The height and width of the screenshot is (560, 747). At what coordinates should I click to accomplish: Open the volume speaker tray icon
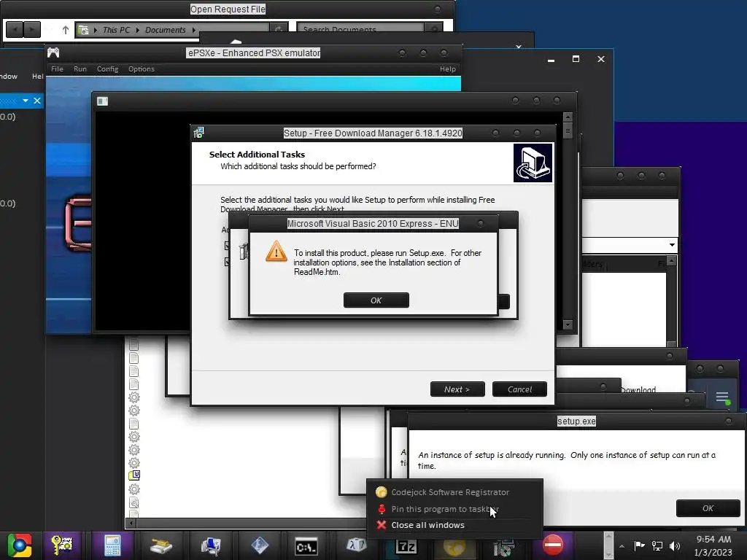pyautogui.click(x=675, y=545)
